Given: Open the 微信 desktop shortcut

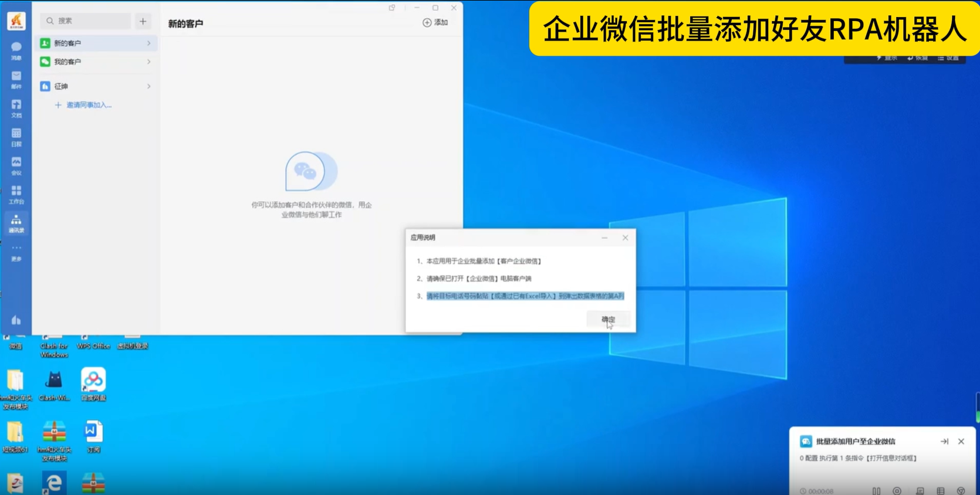Looking at the screenshot, I should [x=15, y=343].
